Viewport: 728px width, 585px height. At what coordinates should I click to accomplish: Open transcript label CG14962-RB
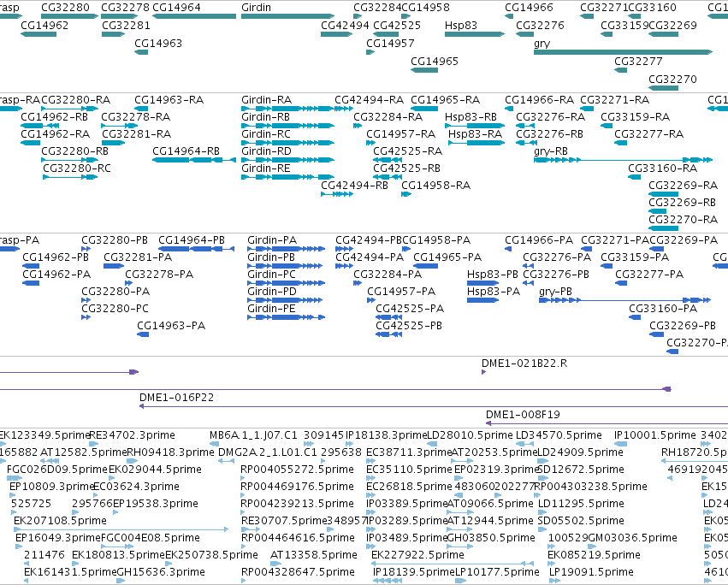pyautogui.click(x=54, y=117)
